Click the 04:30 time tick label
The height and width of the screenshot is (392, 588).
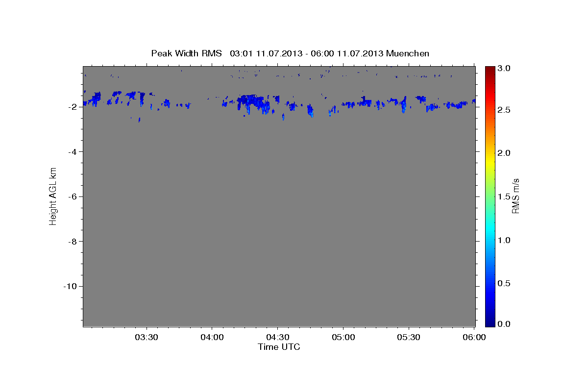coord(278,338)
